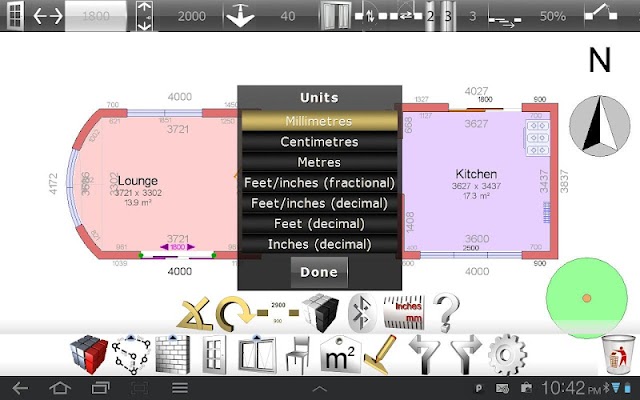Choose Inches (decimal) unit

(319, 244)
